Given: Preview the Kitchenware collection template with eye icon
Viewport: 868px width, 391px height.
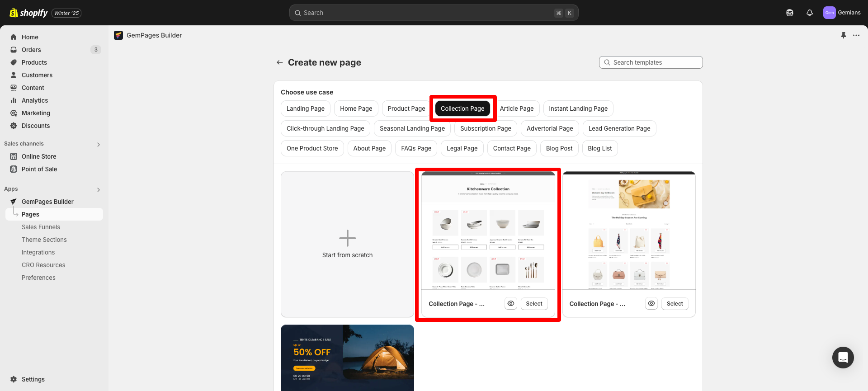Looking at the screenshot, I should (x=510, y=304).
